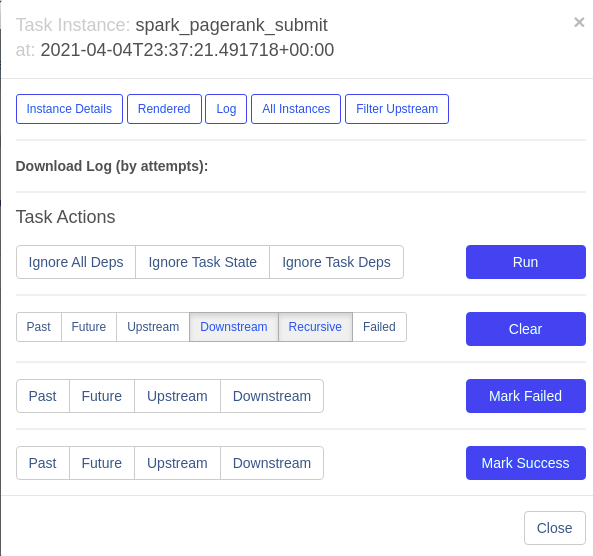The height and width of the screenshot is (556, 593).
Task: Show All Instances of this task
Action: coord(296,109)
